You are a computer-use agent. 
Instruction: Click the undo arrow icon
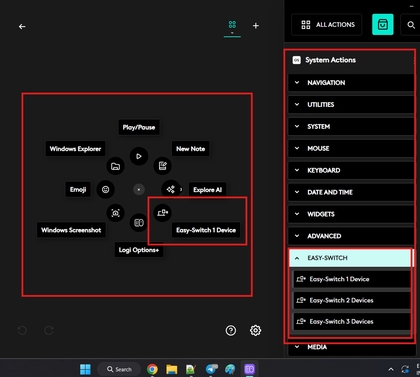pos(22,330)
